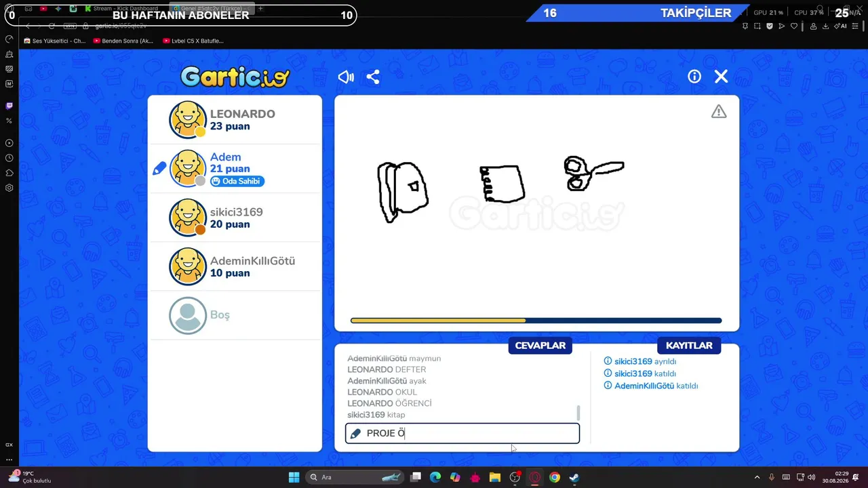Click Adem's player avatar
This screenshot has width=868, height=488.
coord(188,169)
